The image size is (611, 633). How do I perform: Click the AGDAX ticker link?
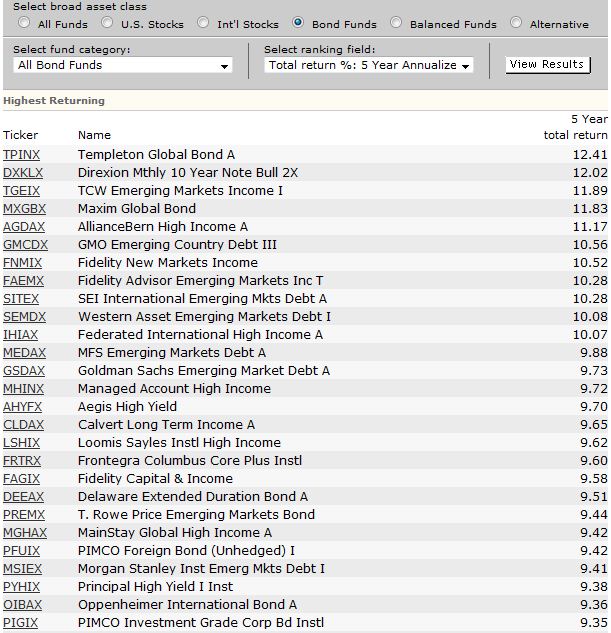tap(24, 227)
